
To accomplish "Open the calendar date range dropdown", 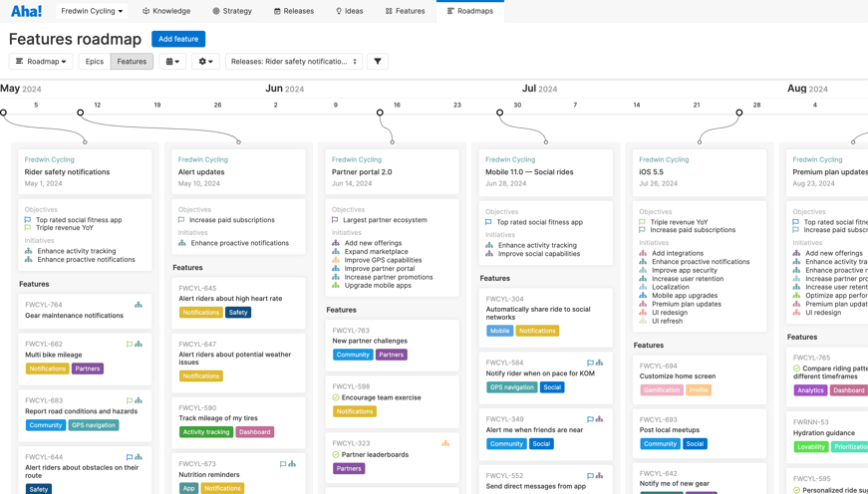I will pyautogui.click(x=172, y=62).
